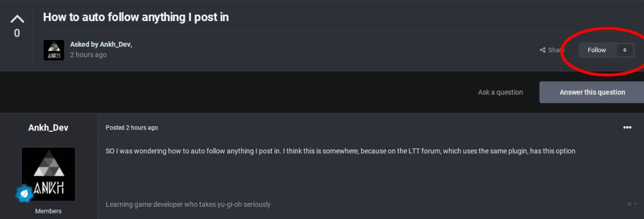Click the signature X hide icon

tap(630, 204)
